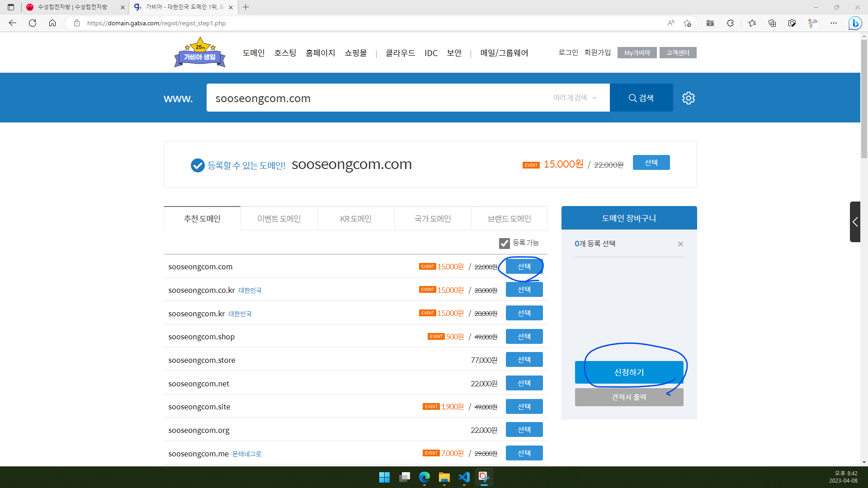This screenshot has width=868, height=488.
Task: Switch to the 국가 도메인 tab
Action: [x=433, y=219]
